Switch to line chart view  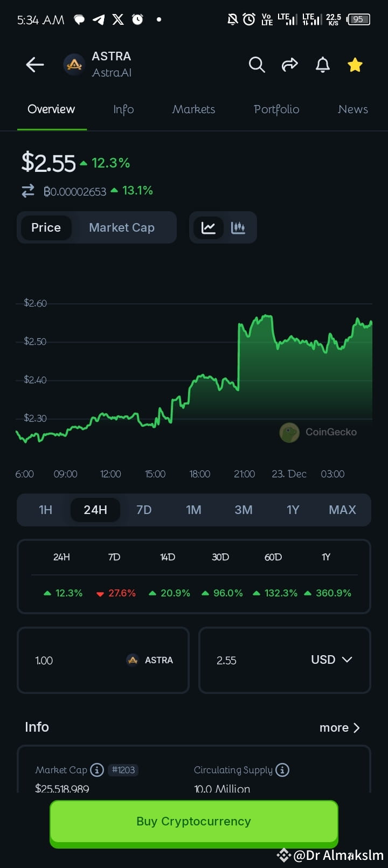[x=209, y=227]
